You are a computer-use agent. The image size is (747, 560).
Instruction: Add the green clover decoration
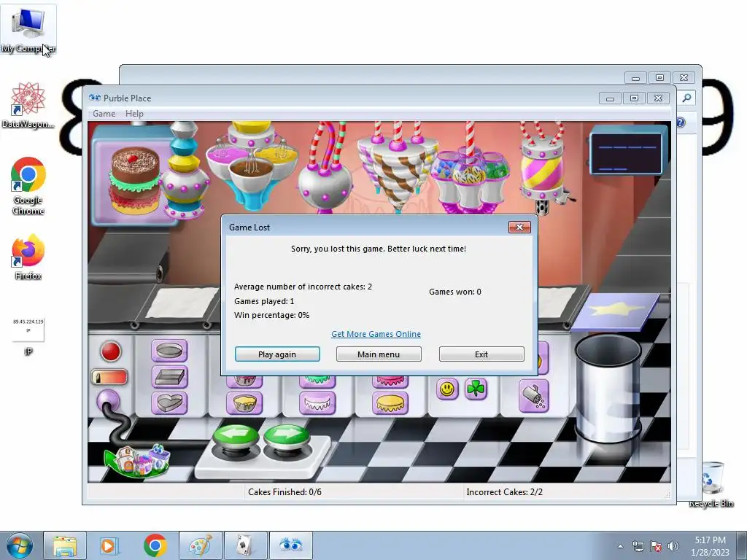[476, 389]
